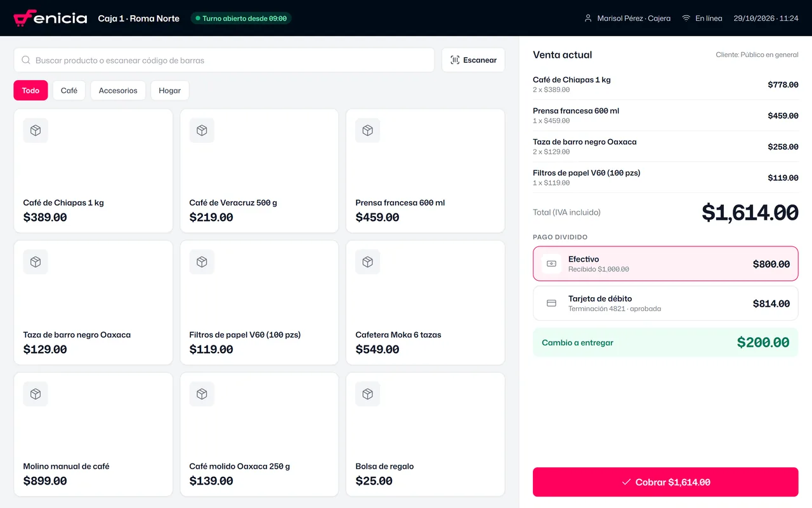Click the cash icon in the Efectivo row
Screen dimensions: 812x508
coord(551,264)
